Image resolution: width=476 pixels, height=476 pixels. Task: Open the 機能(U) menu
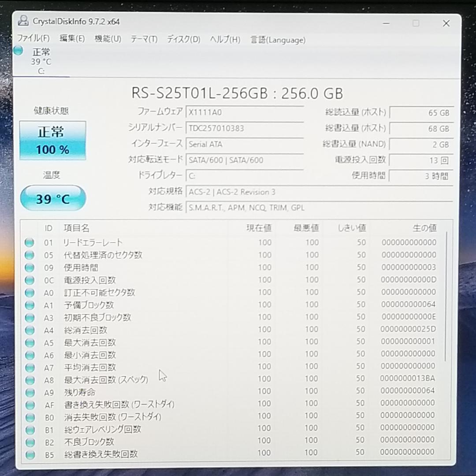[x=107, y=39]
